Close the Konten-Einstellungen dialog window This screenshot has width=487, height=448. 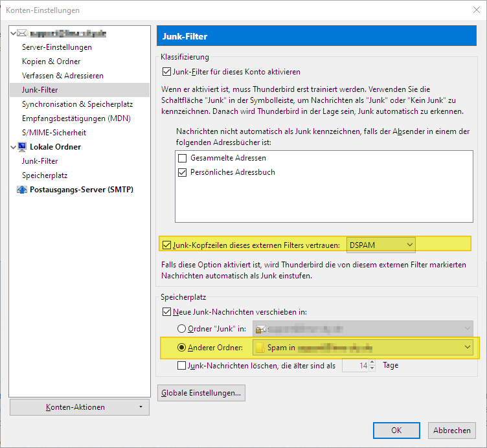click(471, 10)
